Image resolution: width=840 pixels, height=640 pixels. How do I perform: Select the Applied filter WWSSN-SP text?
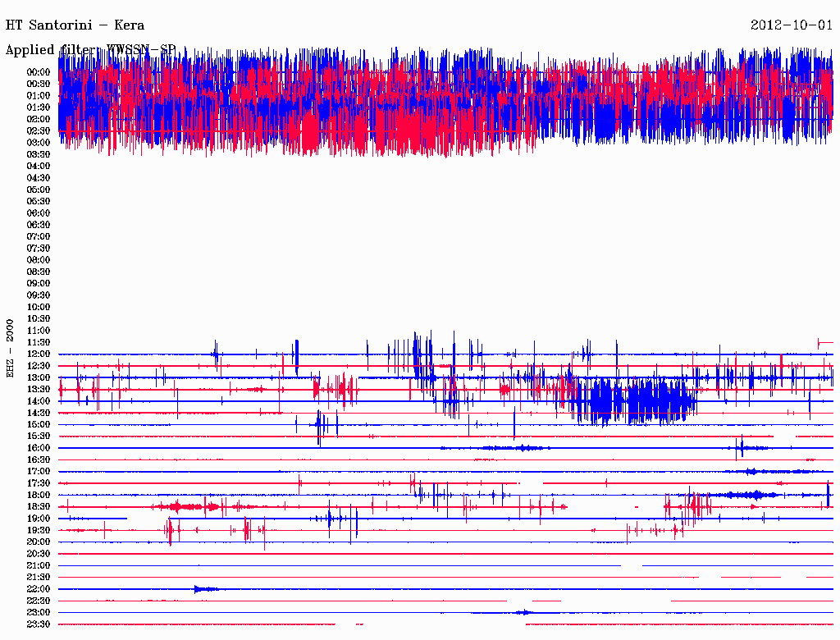[x=90, y=50]
